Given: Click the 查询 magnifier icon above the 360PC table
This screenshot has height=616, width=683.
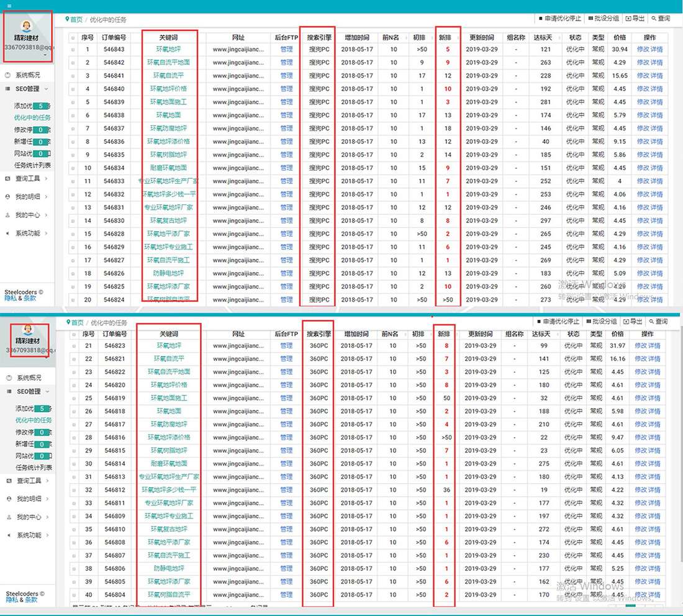Looking at the screenshot, I should 652,322.
